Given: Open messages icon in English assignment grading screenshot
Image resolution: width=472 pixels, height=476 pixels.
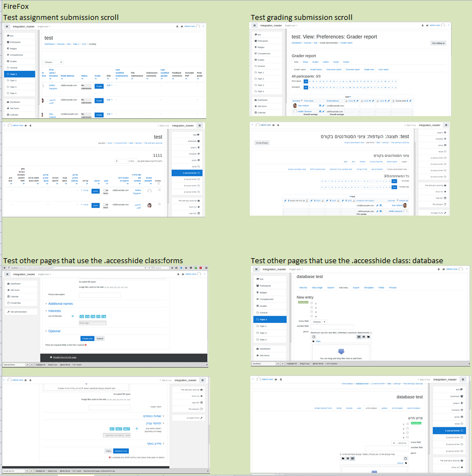Looking at the screenshot, I should (182, 27).
